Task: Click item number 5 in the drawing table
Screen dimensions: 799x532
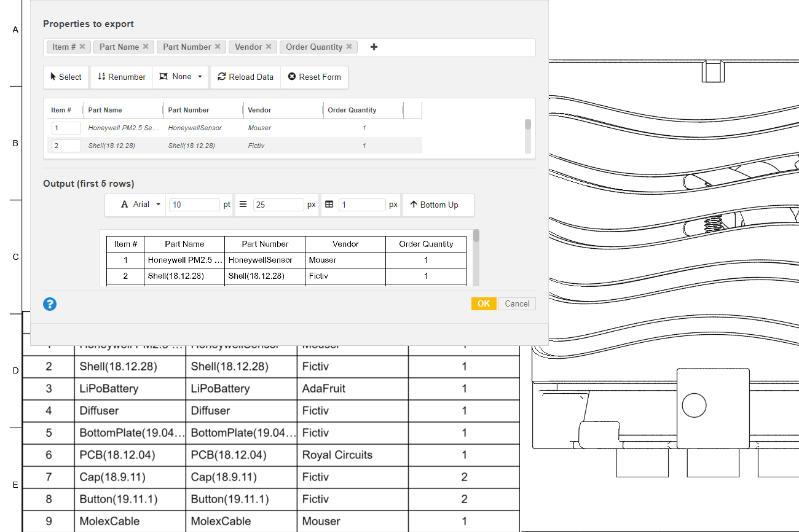Action: 49,432
